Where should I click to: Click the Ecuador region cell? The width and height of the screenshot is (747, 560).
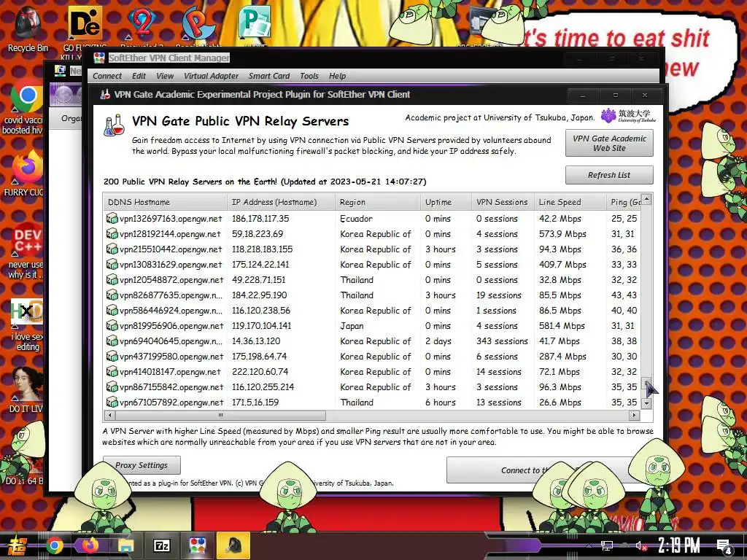tap(356, 219)
